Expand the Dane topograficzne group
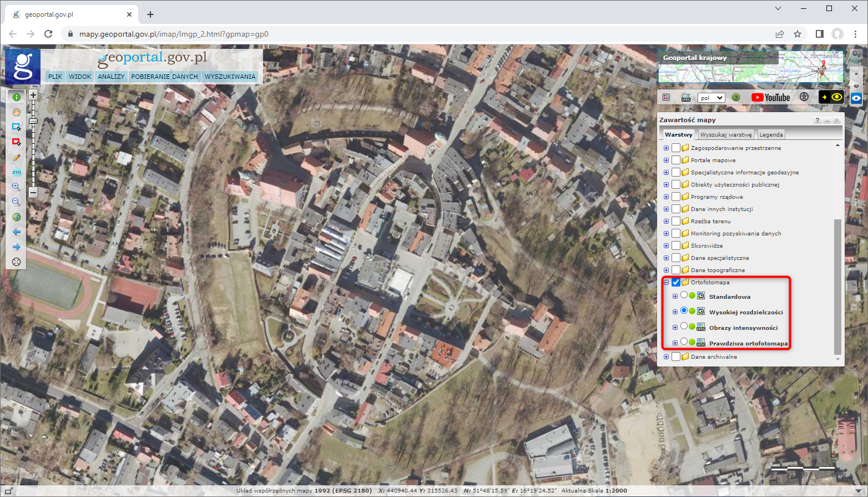Screen dimensions: 868x497 pyautogui.click(x=666, y=270)
